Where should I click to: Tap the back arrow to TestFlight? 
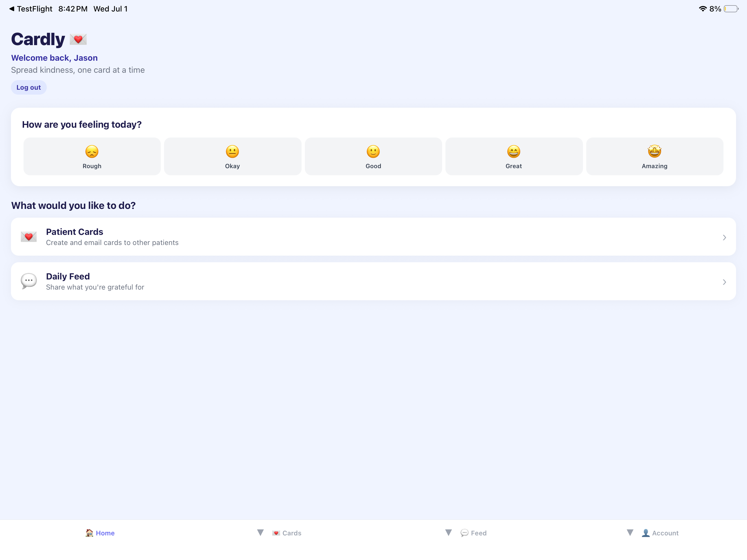click(x=12, y=9)
